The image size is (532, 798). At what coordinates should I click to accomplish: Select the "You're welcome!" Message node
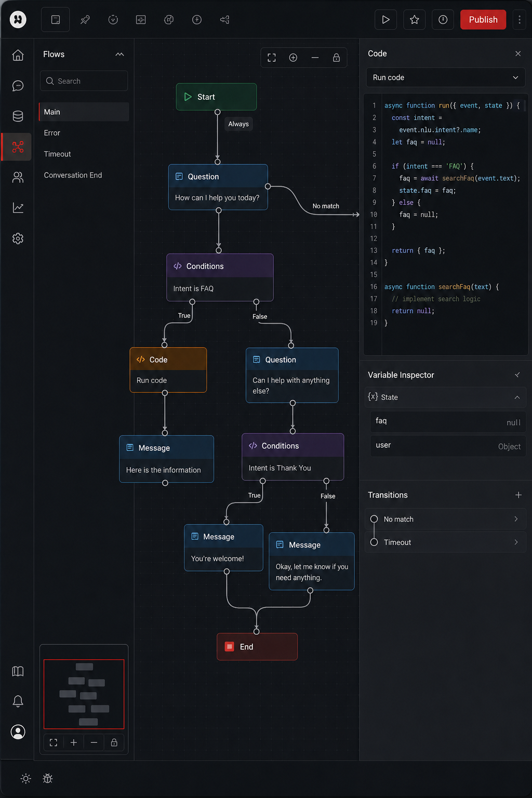[224, 548]
